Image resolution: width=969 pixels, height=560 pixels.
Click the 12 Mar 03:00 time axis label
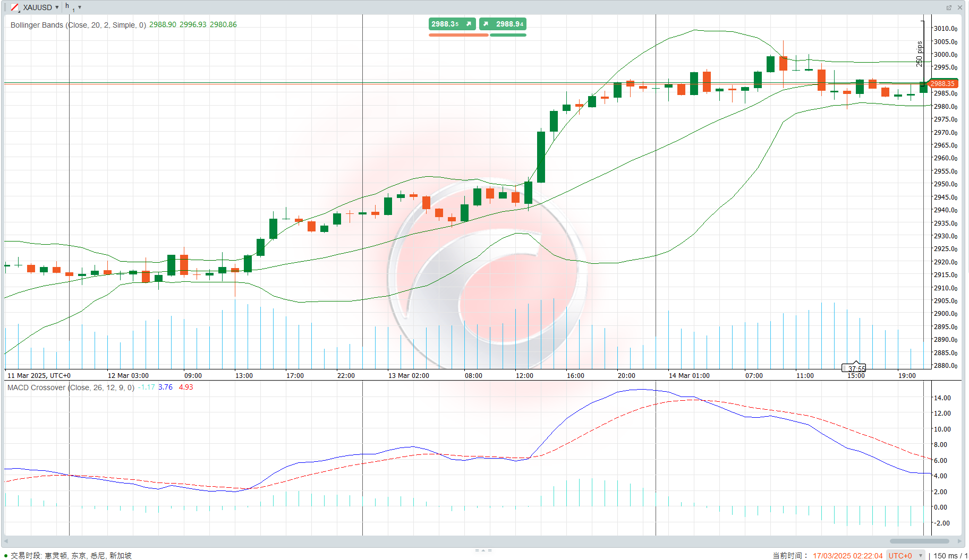coord(128,376)
